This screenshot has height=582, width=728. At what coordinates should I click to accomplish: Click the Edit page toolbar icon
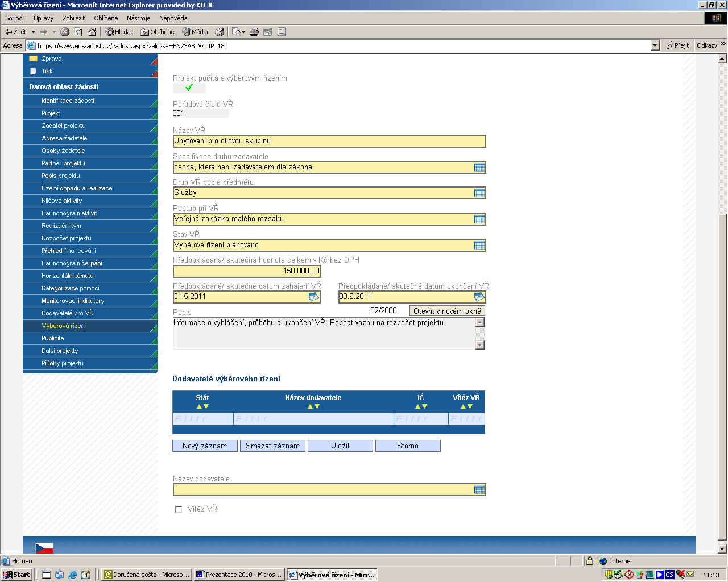point(268,32)
